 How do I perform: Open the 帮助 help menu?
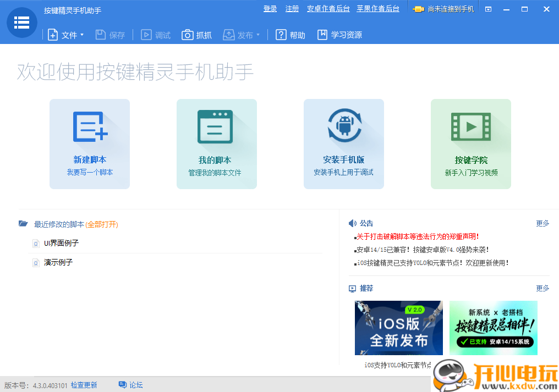[290, 34]
